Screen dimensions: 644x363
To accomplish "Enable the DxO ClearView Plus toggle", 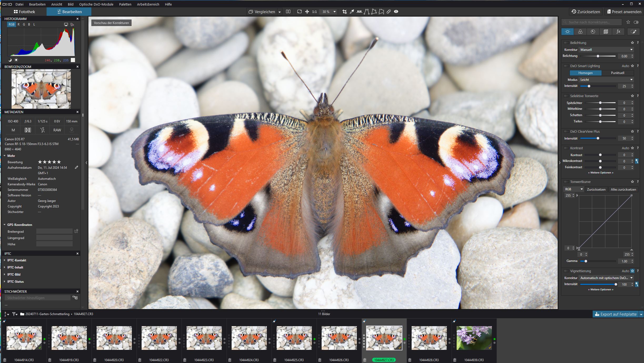I will (566, 131).
